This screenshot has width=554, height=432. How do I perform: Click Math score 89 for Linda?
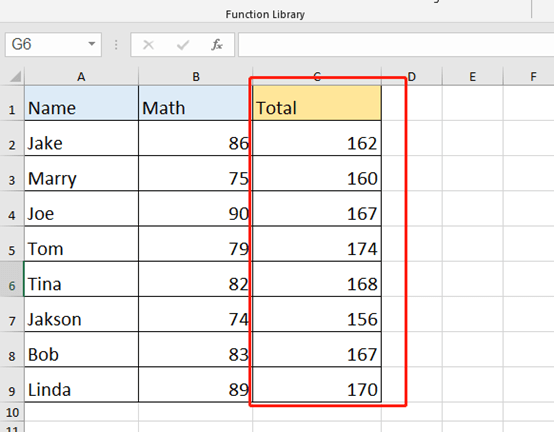coord(196,385)
